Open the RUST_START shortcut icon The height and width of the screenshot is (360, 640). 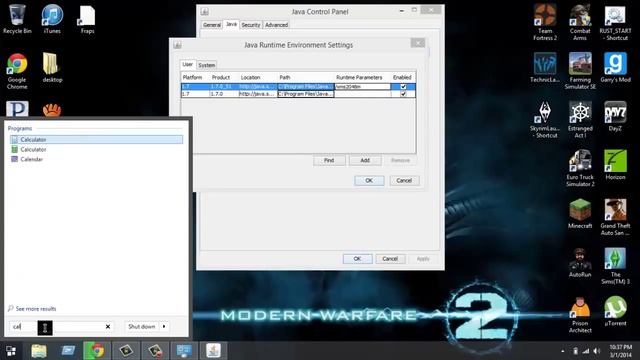(615, 22)
